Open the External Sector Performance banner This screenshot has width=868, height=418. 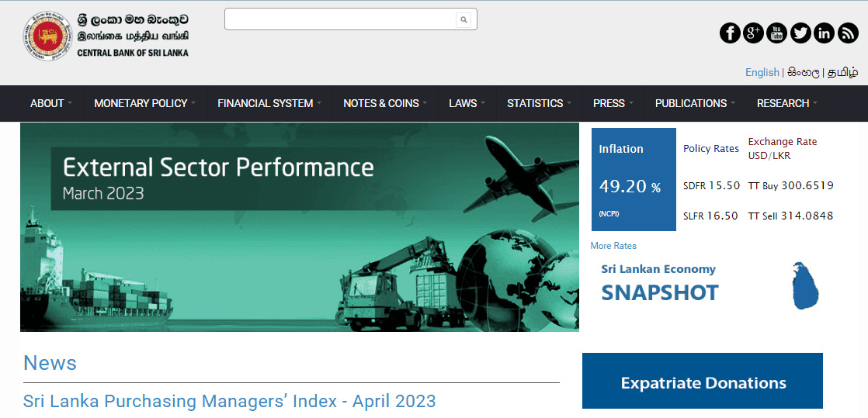(x=299, y=226)
